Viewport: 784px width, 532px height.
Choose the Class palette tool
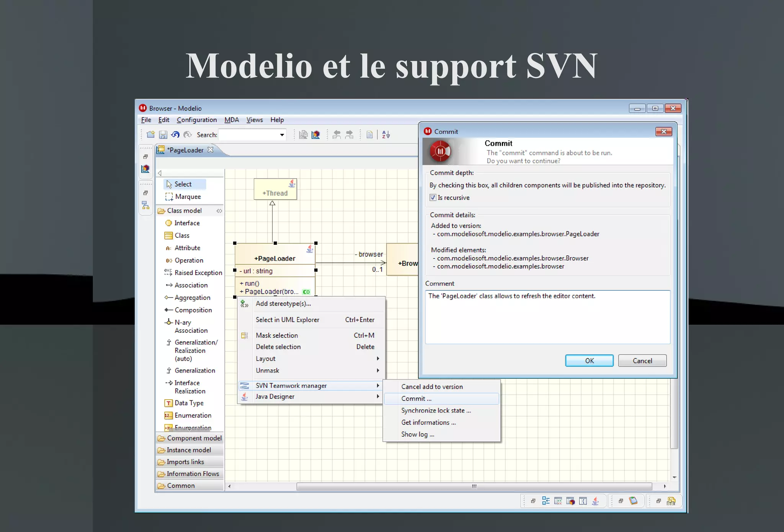pyautogui.click(x=177, y=236)
